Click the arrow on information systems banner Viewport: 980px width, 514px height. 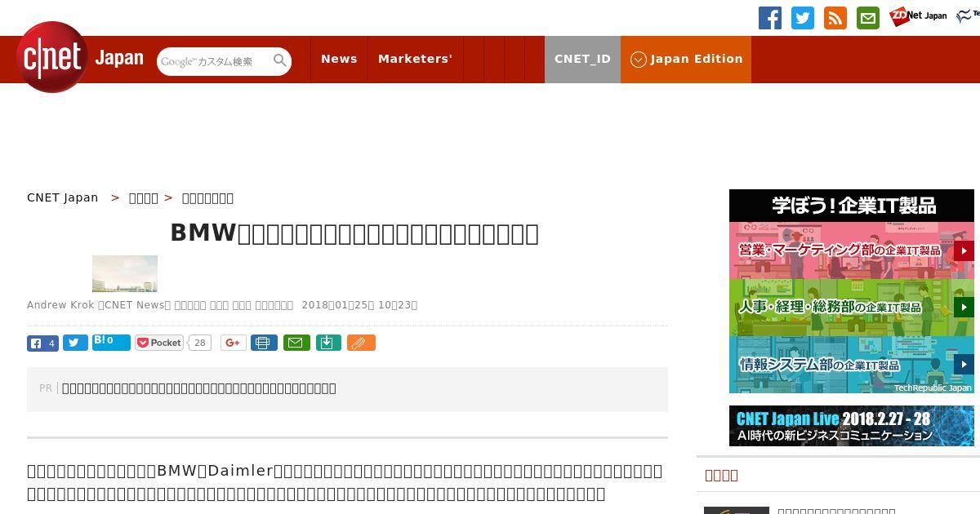coord(964,364)
